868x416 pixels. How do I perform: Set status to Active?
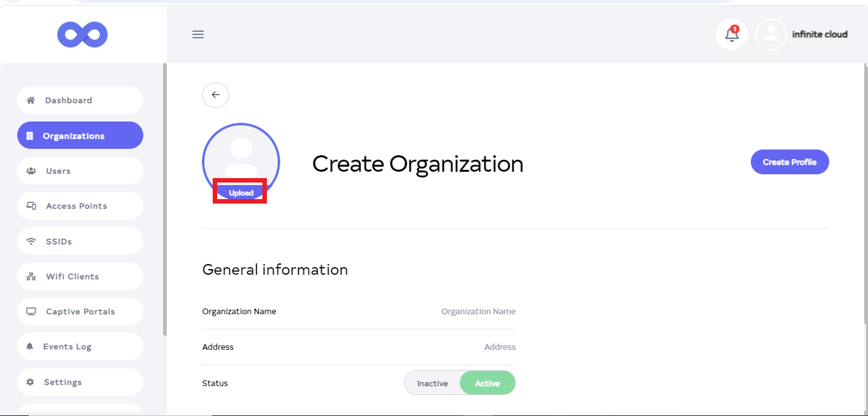pos(487,384)
